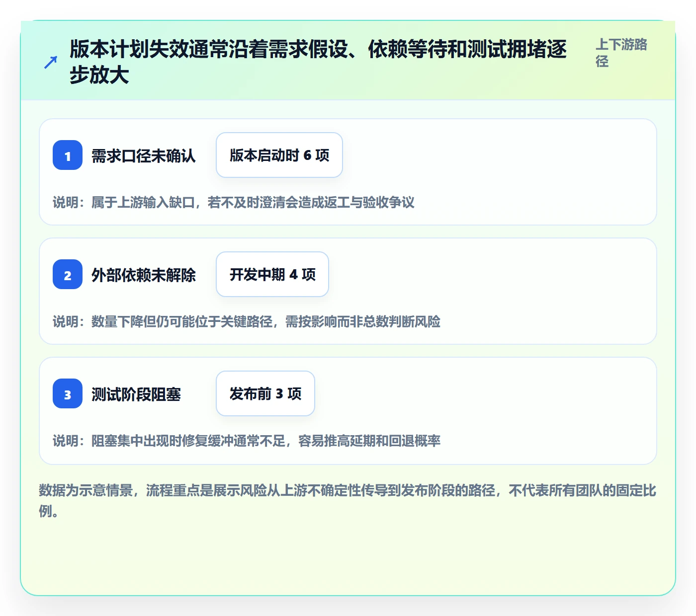Click the description '阻塞集中出现时修复缓冲…'
The height and width of the screenshot is (616, 696).
[247, 441]
